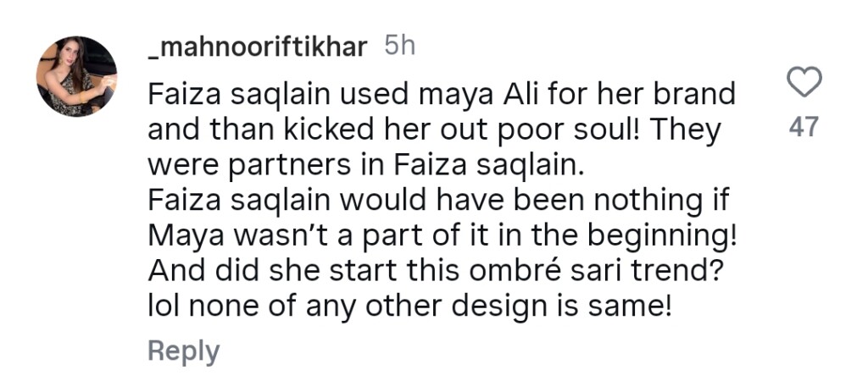View the 47 likes count

click(803, 127)
